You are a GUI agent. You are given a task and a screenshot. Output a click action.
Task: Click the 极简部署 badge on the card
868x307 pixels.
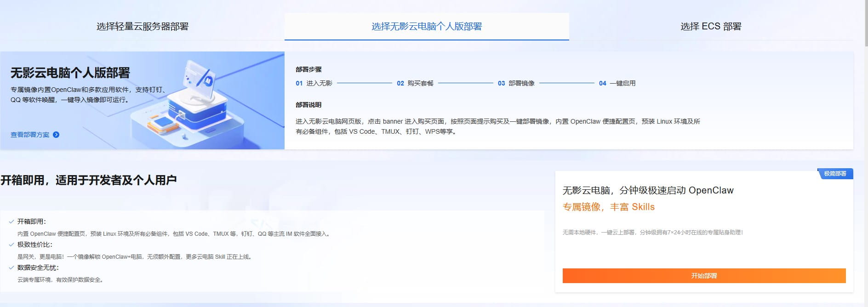point(835,174)
